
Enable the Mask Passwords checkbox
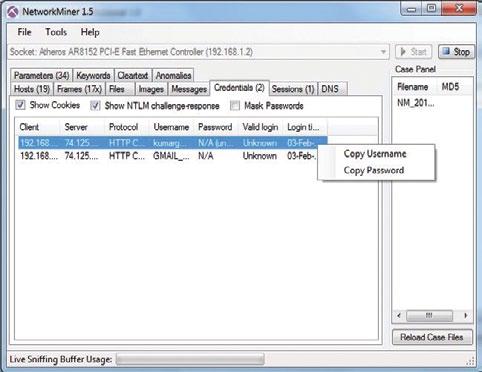click(235, 106)
